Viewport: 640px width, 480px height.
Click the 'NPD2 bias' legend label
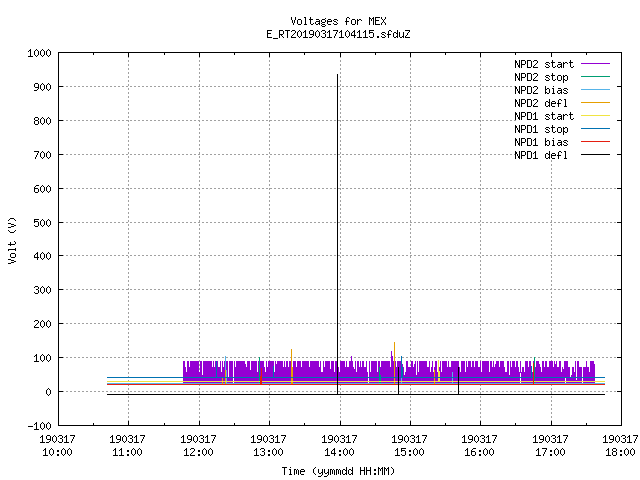[x=541, y=90]
